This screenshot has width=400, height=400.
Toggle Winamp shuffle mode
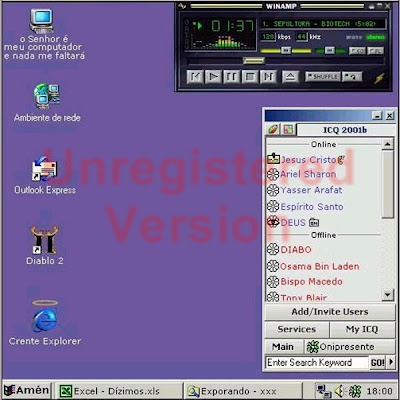pos(323,77)
